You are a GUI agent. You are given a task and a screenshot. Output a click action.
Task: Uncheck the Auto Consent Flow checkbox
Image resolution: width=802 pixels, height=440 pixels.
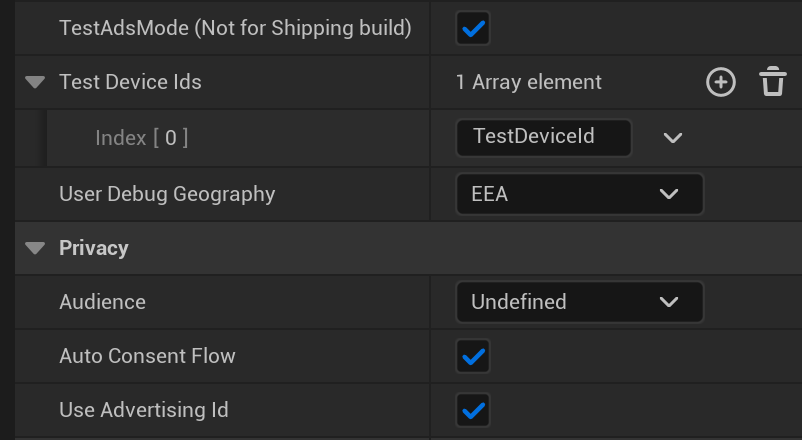(x=473, y=356)
